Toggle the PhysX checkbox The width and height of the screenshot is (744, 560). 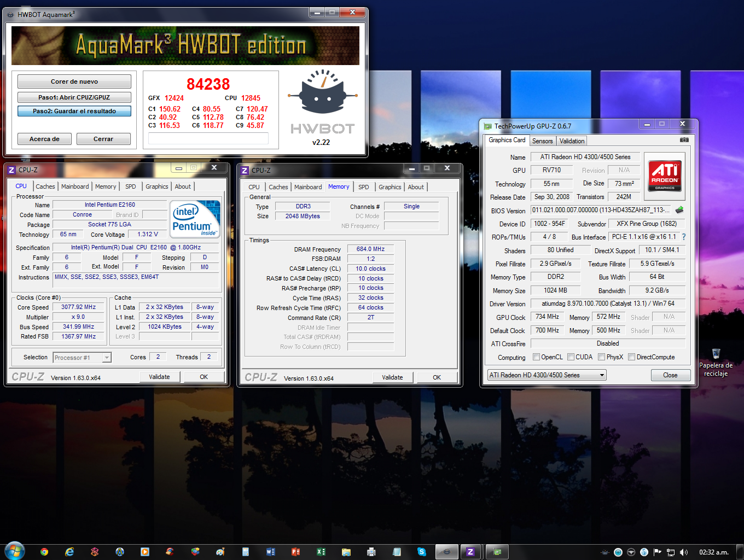point(602,357)
